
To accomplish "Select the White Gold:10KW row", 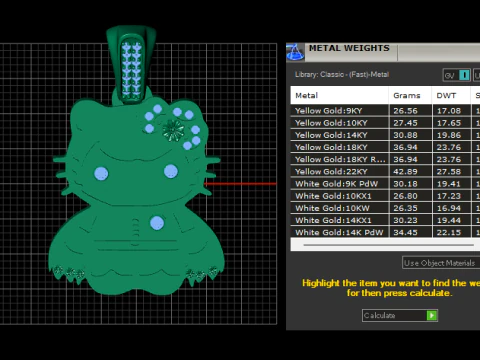I will tap(385, 208).
